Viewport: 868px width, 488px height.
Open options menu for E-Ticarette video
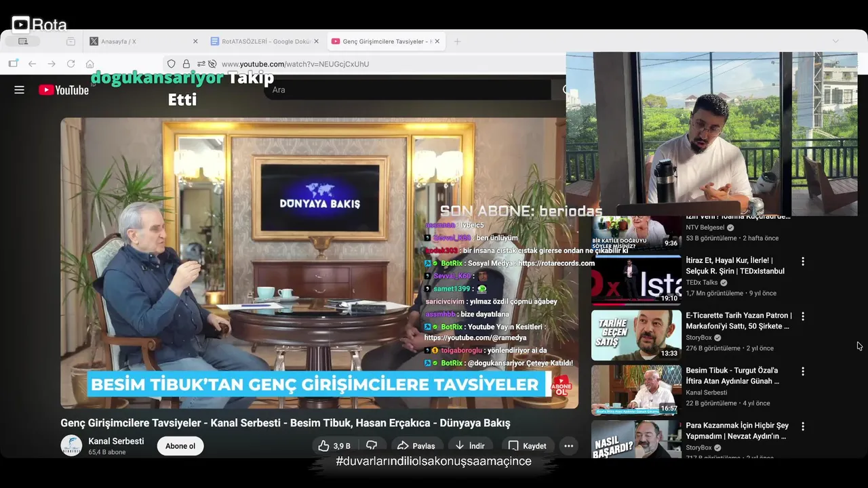click(803, 316)
